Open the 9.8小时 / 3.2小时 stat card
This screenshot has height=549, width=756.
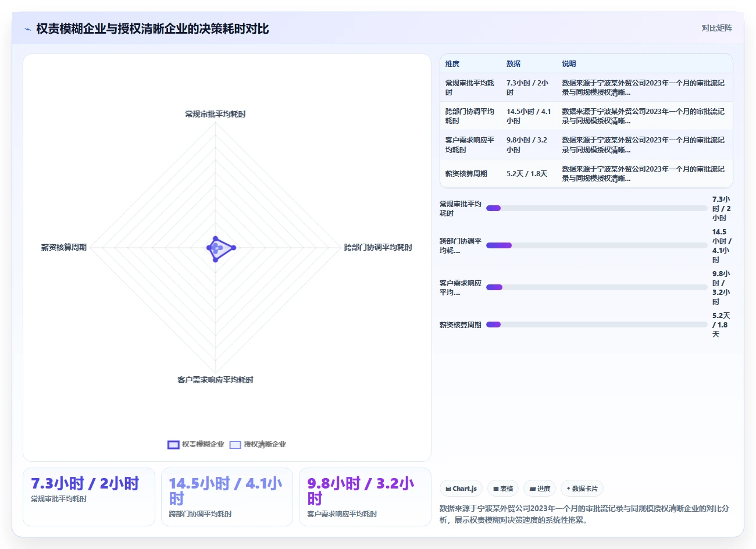point(365,497)
